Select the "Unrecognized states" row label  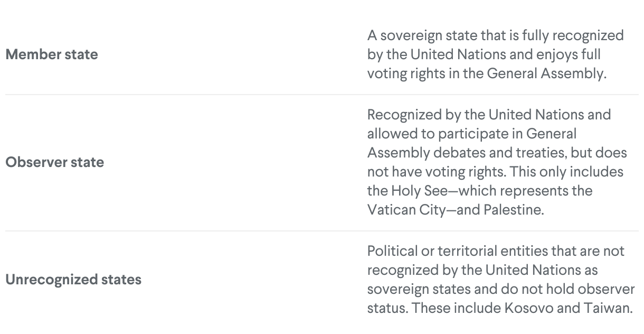pos(73,280)
